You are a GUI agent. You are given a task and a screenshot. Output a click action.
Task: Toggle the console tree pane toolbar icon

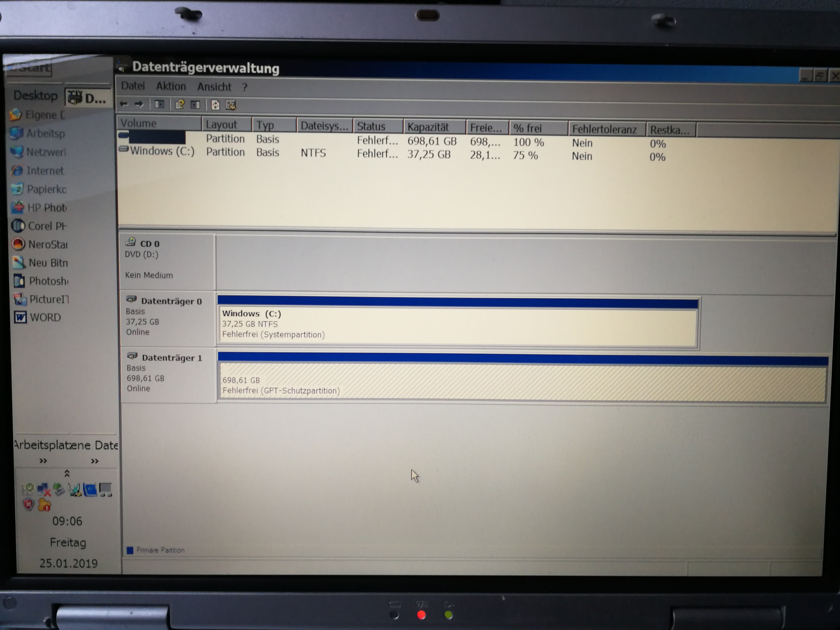click(159, 104)
